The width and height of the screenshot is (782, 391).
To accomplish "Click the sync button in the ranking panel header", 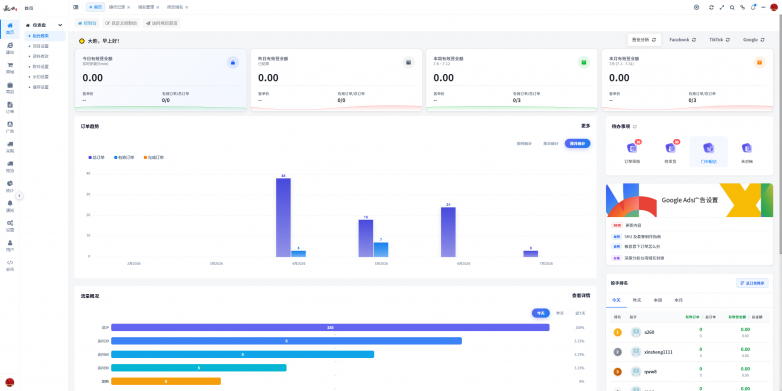I will coord(752,283).
